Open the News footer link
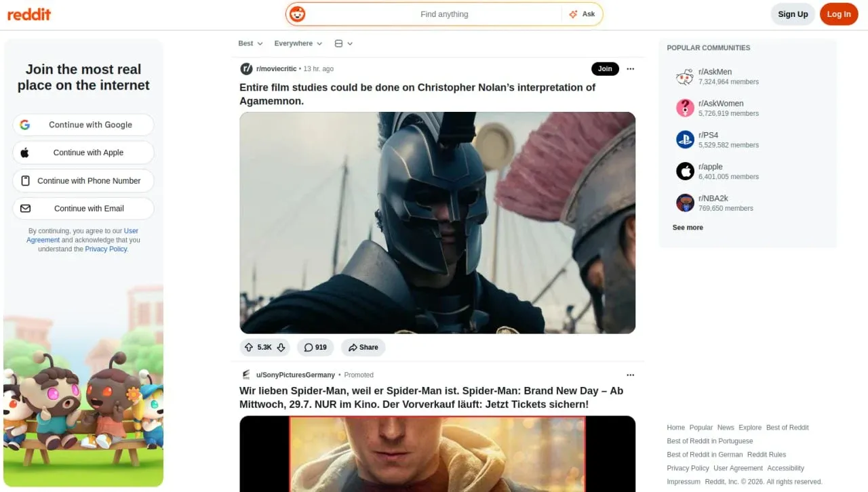868x492 pixels. (726, 428)
